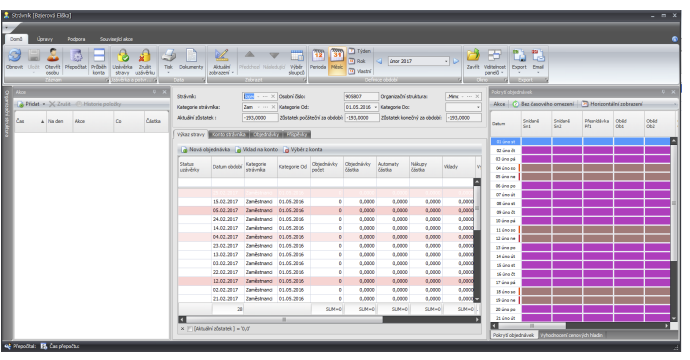The width and height of the screenshot is (690, 360).
Task: Click the Export icon in ribbon
Action: pyautogui.click(x=519, y=55)
